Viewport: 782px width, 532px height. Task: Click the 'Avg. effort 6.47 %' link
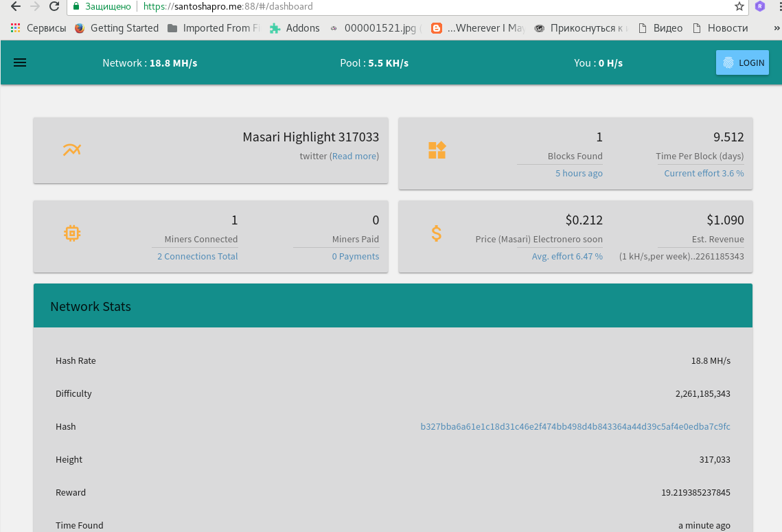[x=567, y=256]
